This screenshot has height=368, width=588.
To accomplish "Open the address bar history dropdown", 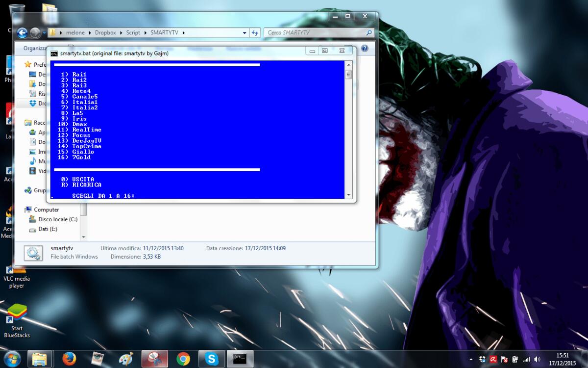I will pyautogui.click(x=244, y=33).
